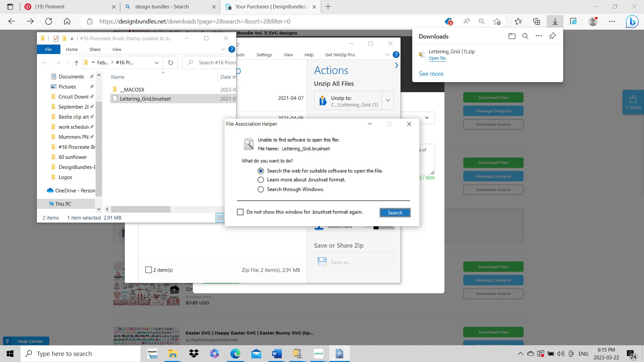
Task: Select 'Learn more about .brushset format' option
Action: coord(261,180)
